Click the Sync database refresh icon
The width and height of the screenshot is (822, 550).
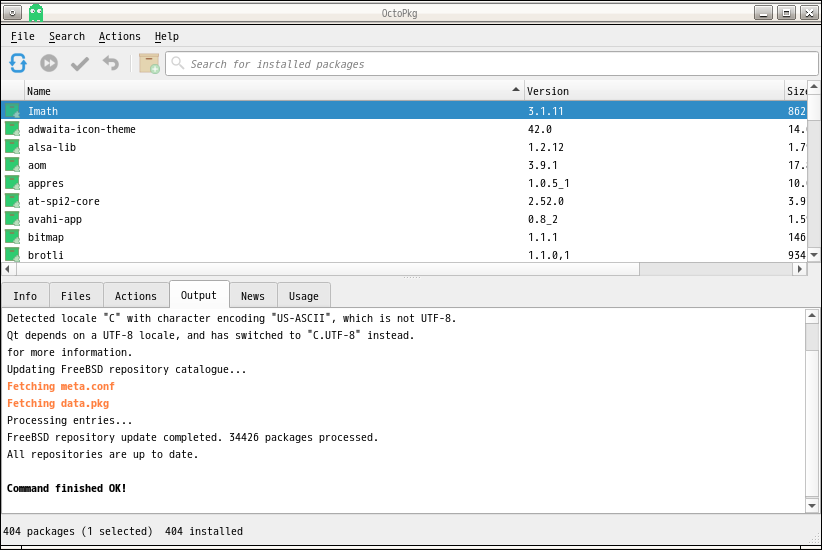[18, 63]
